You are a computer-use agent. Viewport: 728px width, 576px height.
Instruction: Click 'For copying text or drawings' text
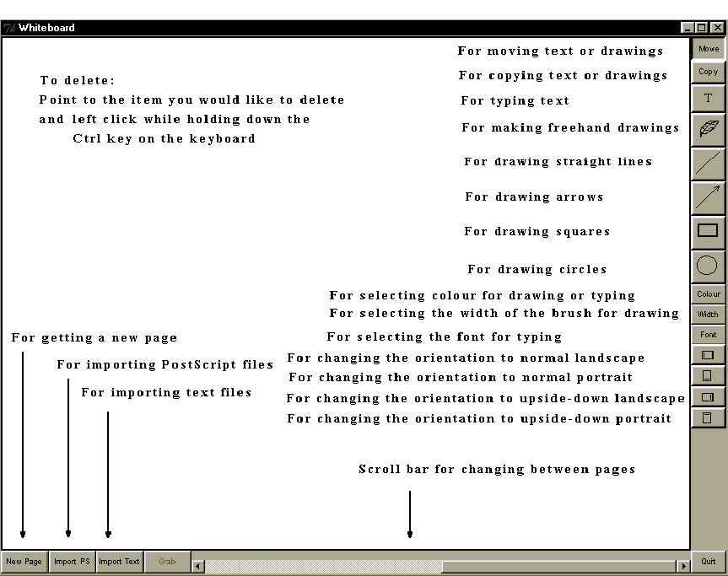point(563,76)
